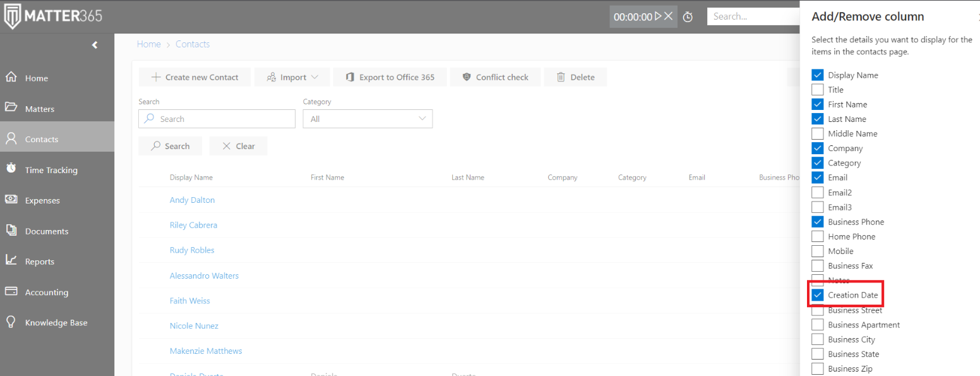Viewport: 980px width, 376px height.
Task: Open contact Alessandro Walters
Action: 204,276
